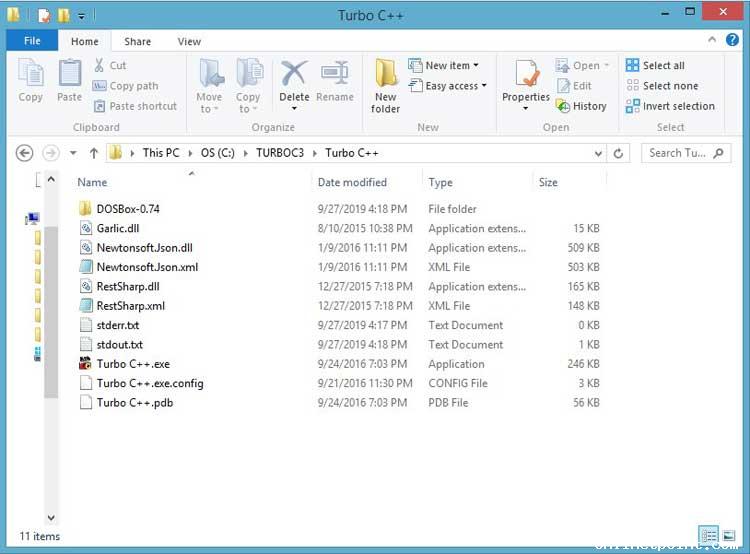The height and width of the screenshot is (554, 750).
Task: Open the History option in the ribbon
Action: point(581,106)
